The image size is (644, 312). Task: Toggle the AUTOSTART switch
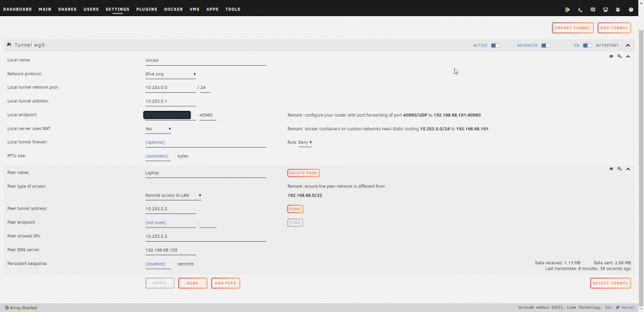click(587, 46)
